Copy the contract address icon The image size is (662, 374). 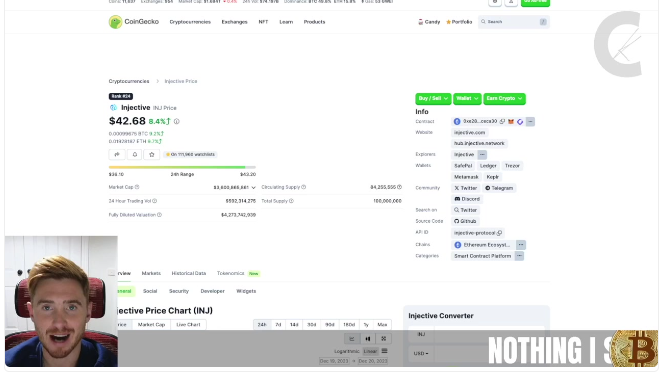point(502,122)
